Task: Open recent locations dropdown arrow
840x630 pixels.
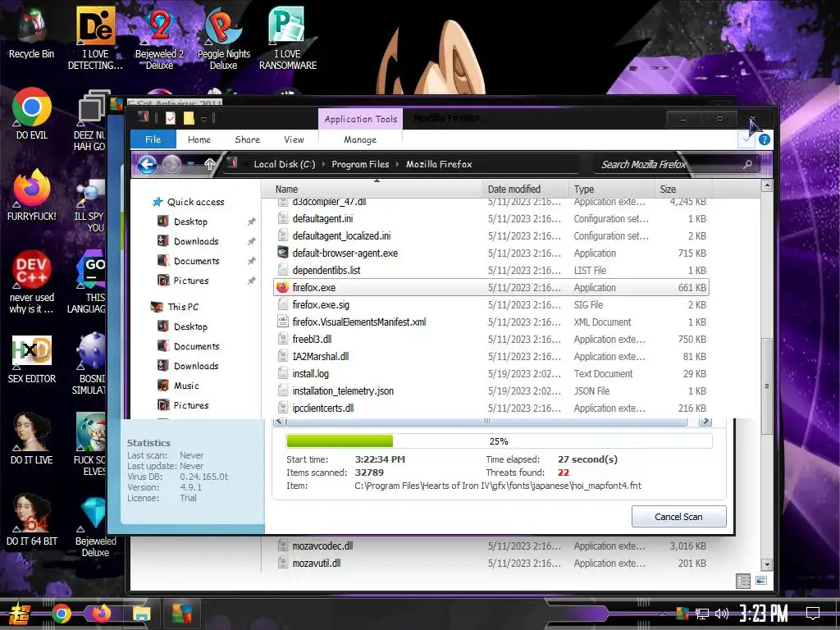Action: (190, 164)
